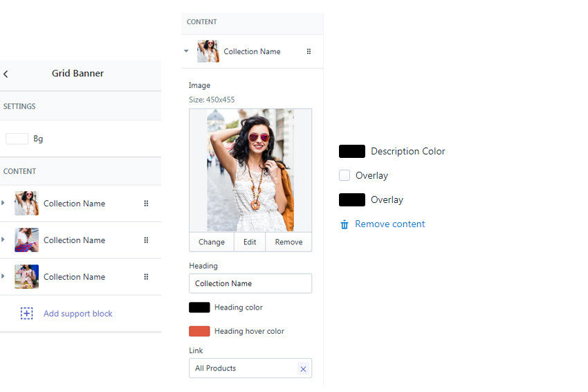
Task: Select sunglasses woman thumbnail in the block list
Action: [26, 203]
